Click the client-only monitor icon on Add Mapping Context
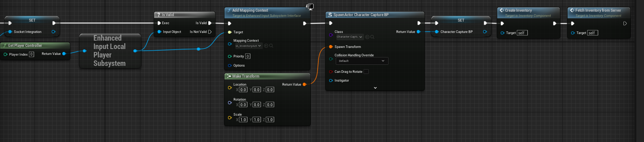The width and height of the screenshot is (644, 142). [x=310, y=7]
